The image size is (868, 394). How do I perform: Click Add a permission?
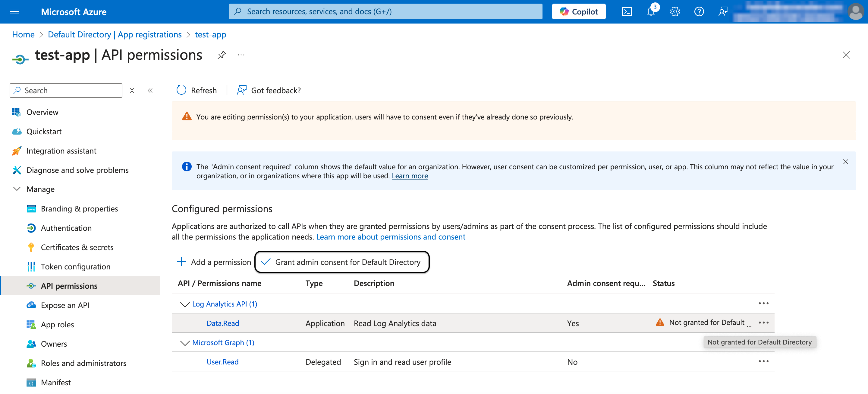pyautogui.click(x=214, y=262)
